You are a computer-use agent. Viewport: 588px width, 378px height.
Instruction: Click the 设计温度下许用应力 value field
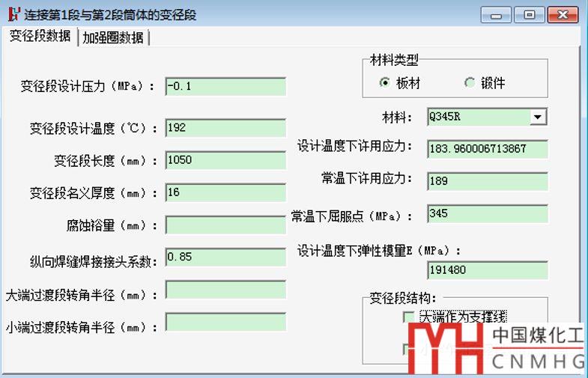488,149
